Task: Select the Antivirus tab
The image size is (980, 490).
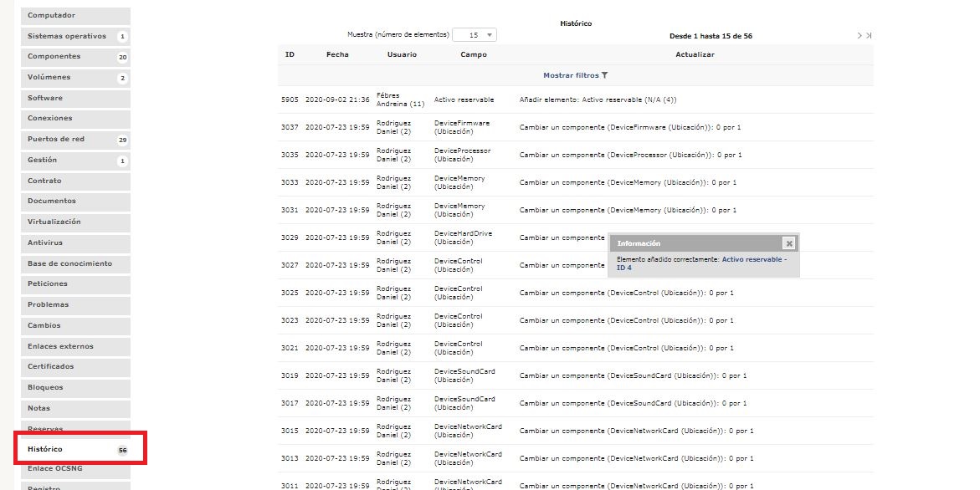Action: [75, 243]
